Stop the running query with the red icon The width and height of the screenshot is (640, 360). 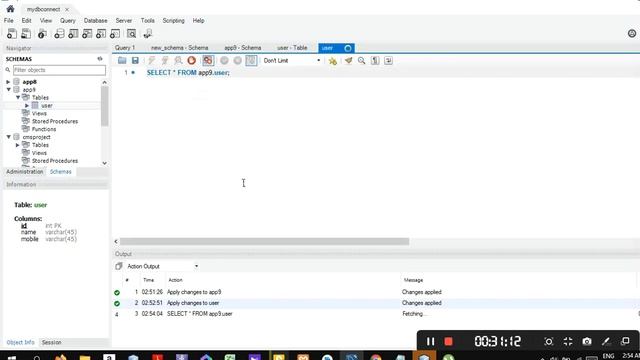(191, 60)
